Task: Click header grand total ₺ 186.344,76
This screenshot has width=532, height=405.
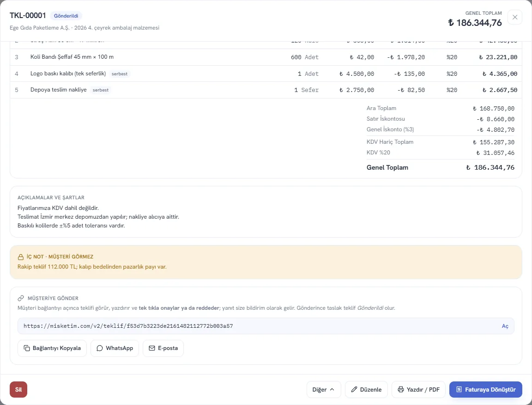Action: click(475, 23)
